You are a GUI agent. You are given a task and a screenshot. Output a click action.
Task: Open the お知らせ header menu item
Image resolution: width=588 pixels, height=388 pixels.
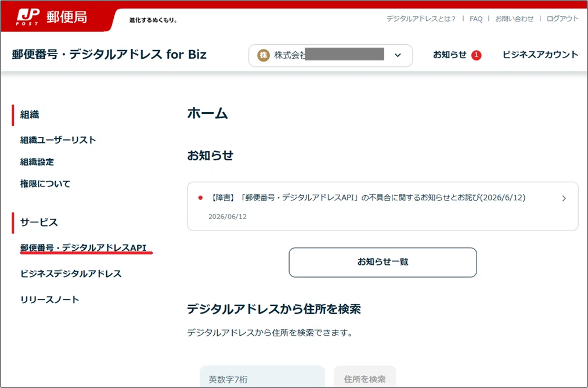point(450,55)
